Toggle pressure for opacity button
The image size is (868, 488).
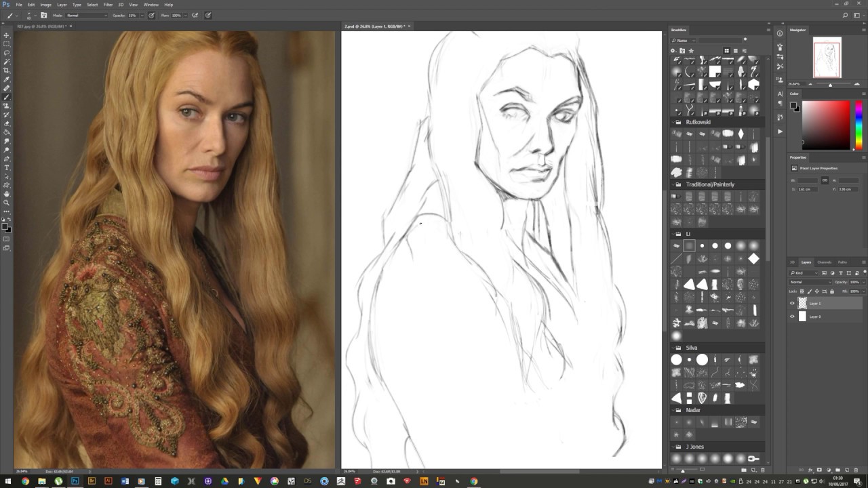151,15
